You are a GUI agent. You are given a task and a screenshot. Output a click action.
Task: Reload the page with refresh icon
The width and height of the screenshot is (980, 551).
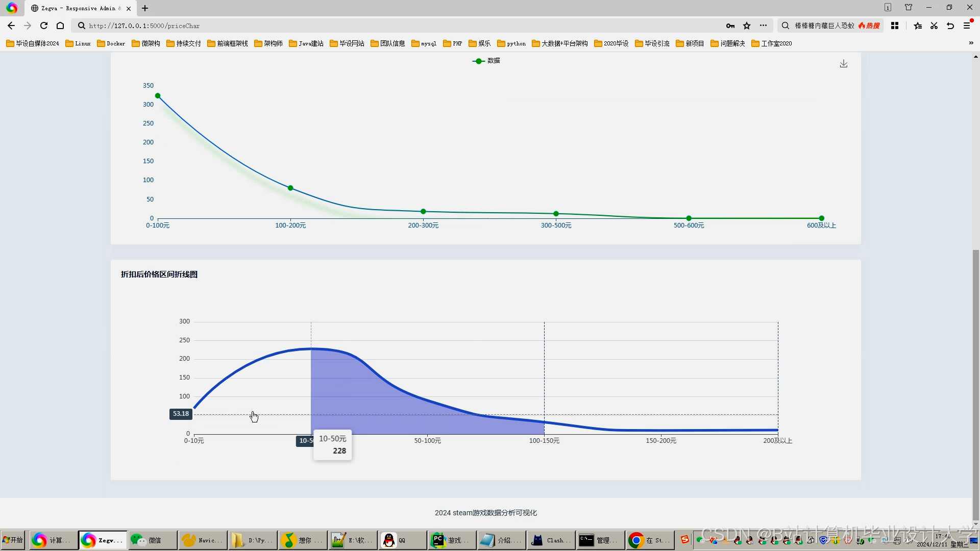44,26
